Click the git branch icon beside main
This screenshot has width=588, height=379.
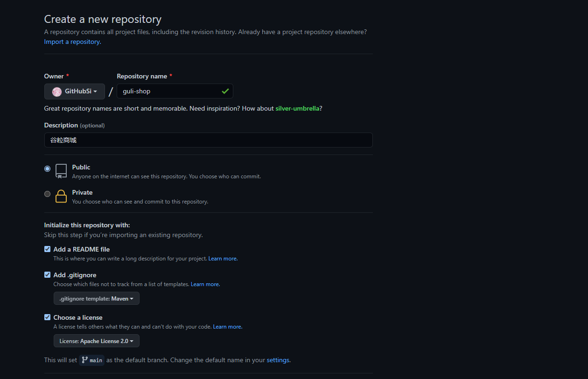click(85, 360)
